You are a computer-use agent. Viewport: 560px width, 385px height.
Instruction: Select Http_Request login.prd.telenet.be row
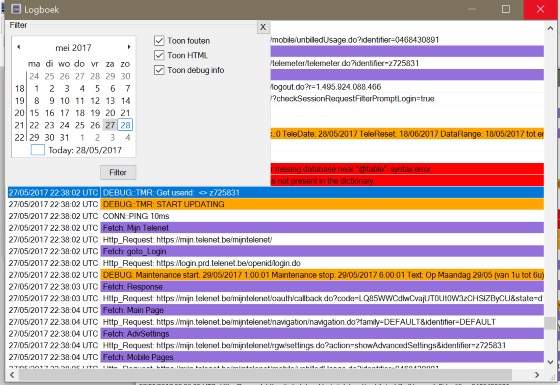click(x=276, y=263)
